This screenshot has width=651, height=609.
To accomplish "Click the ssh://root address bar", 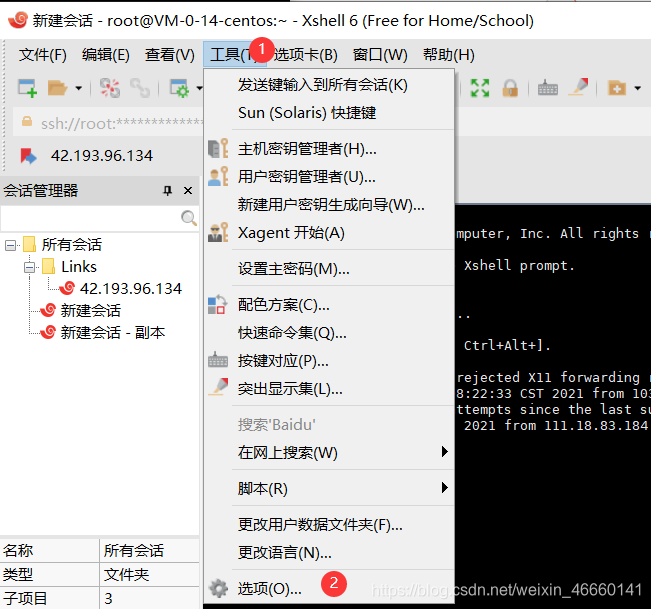I will click(x=109, y=123).
